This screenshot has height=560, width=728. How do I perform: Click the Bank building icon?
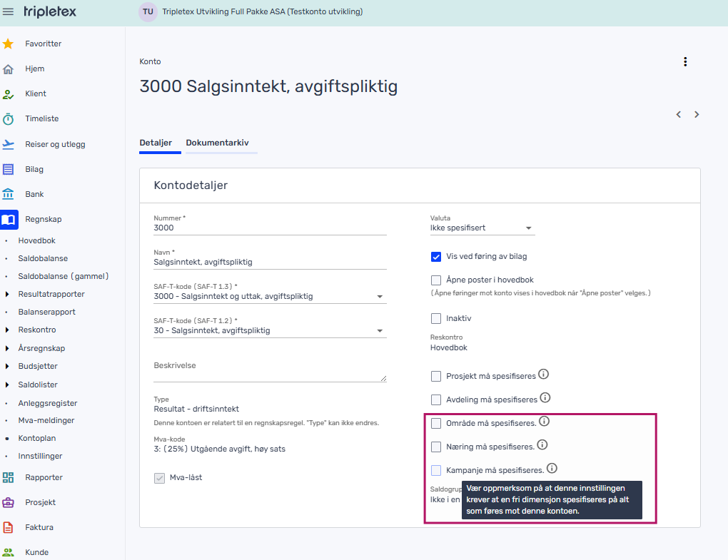click(x=9, y=194)
